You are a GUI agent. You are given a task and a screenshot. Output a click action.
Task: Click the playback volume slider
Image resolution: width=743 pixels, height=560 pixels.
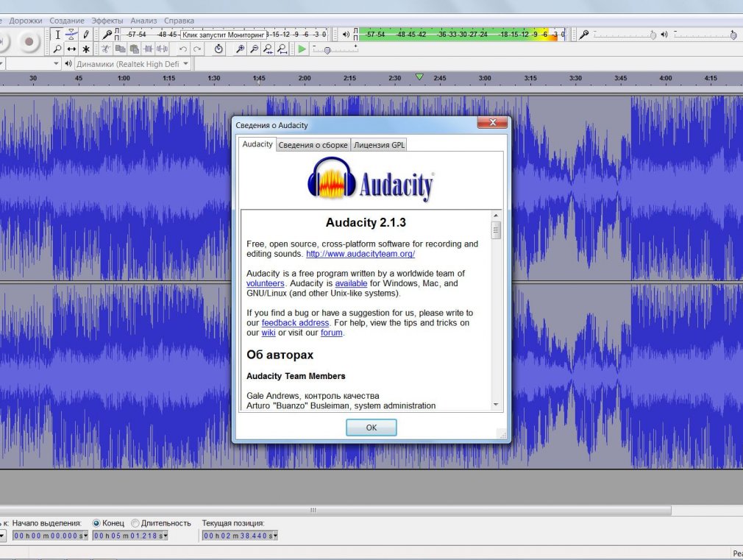[x=705, y=35]
